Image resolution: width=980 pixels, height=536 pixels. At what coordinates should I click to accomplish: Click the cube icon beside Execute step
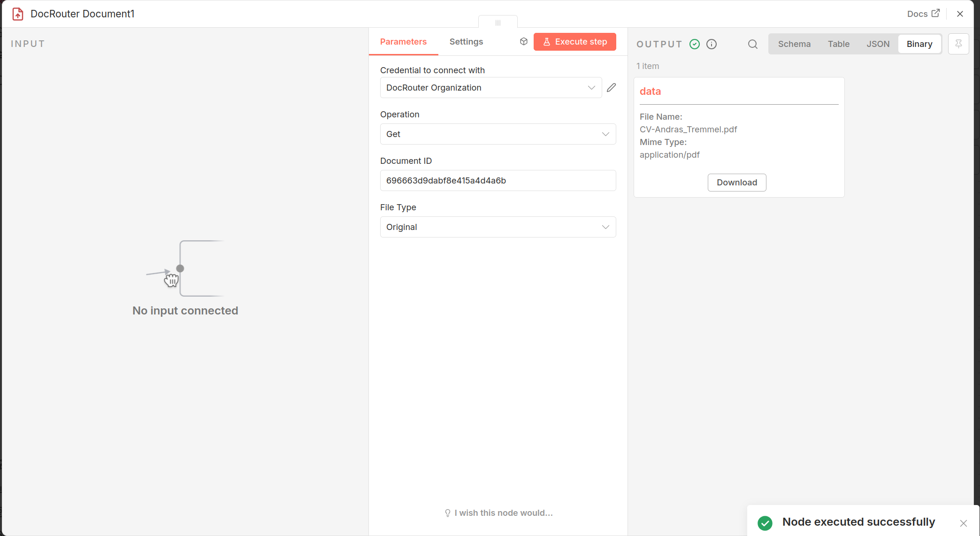(x=524, y=41)
